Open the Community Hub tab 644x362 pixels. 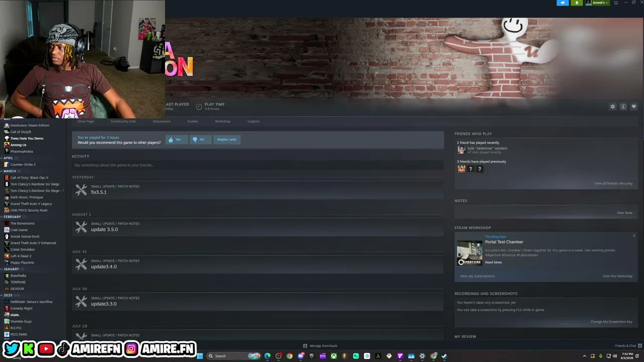[x=123, y=121]
